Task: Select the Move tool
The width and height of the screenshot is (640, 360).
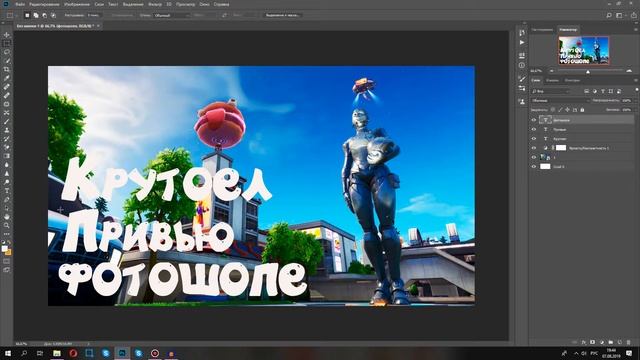Action: [x=7, y=35]
